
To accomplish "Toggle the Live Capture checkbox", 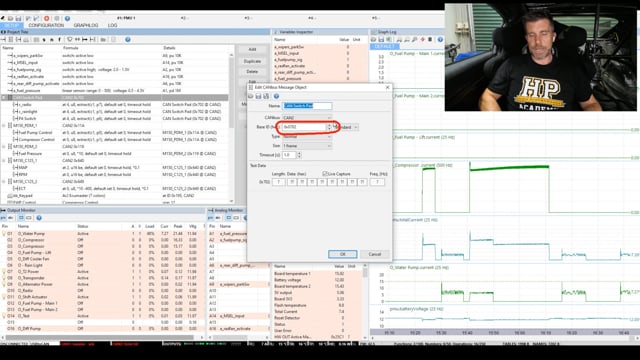I will [325, 174].
